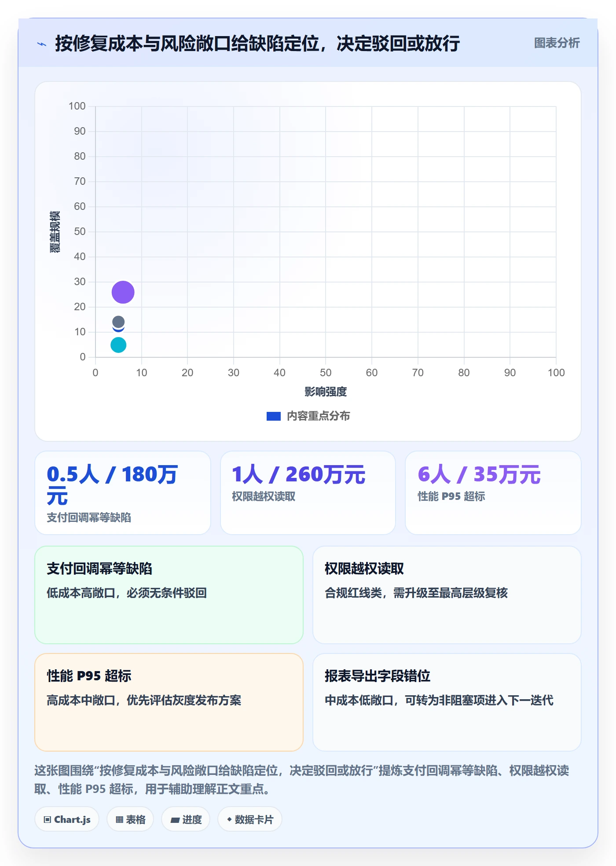Select the cyan bubble on the chart
This screenshot has width=616, height=866.
[118, 345]
